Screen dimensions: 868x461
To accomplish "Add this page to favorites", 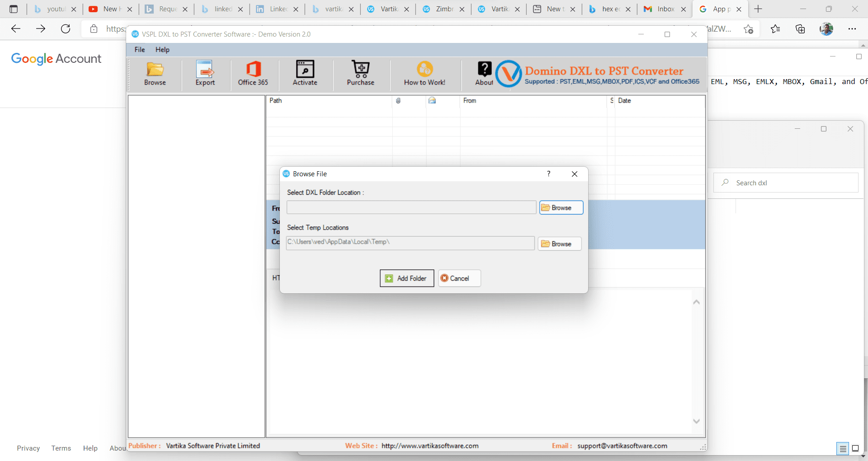I will click(x=748, y=29).
